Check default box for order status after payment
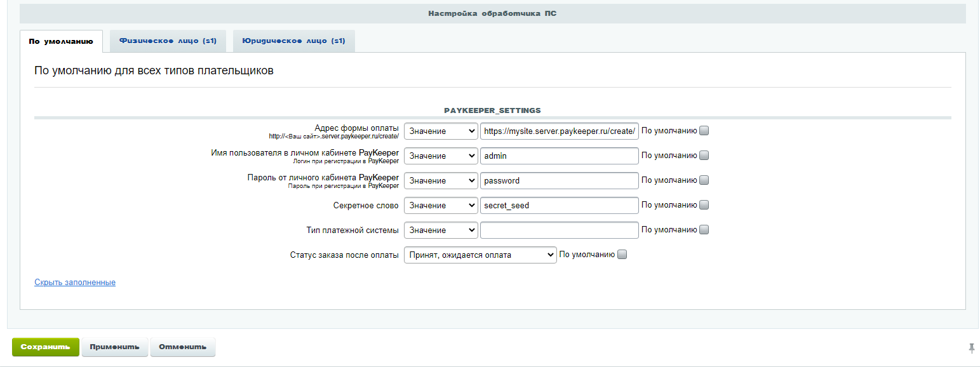This screenshot has width=980, height=367. (622, 255)
